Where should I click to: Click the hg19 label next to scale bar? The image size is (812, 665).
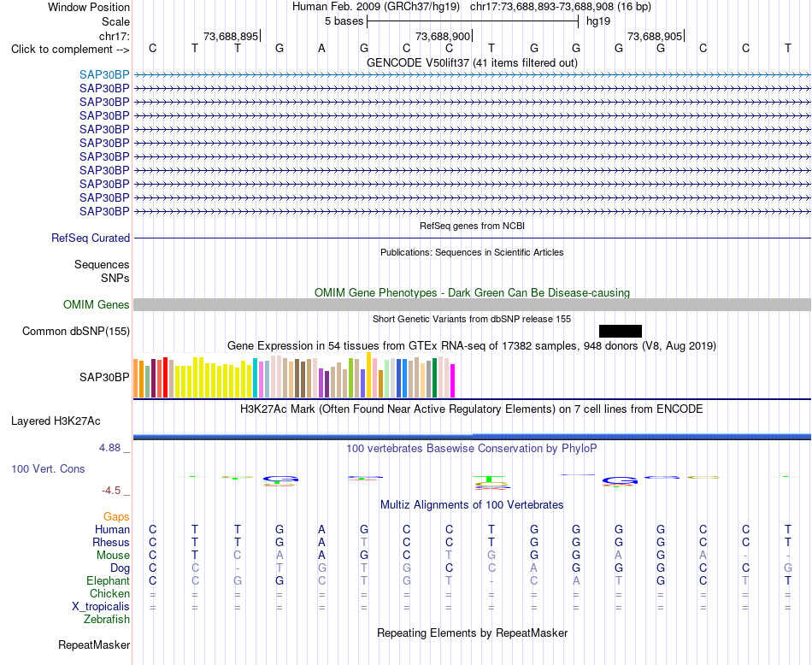coord(598,21)
